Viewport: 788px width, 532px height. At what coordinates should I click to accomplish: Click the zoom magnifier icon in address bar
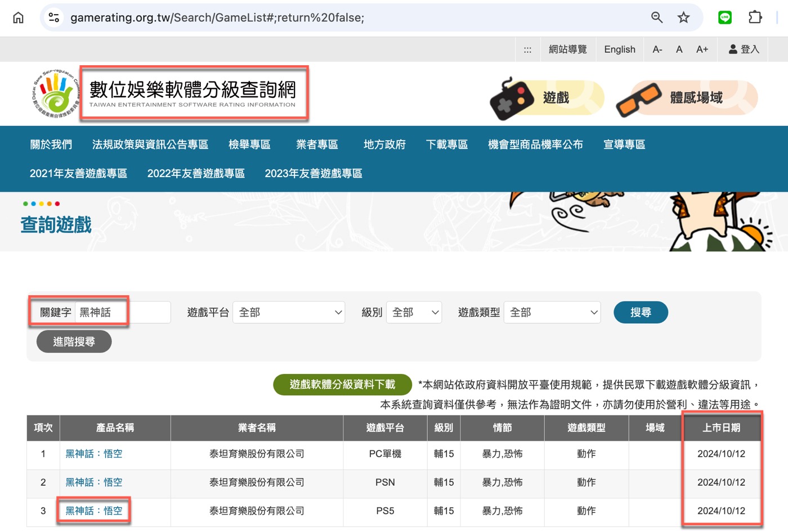click(657, 17)
